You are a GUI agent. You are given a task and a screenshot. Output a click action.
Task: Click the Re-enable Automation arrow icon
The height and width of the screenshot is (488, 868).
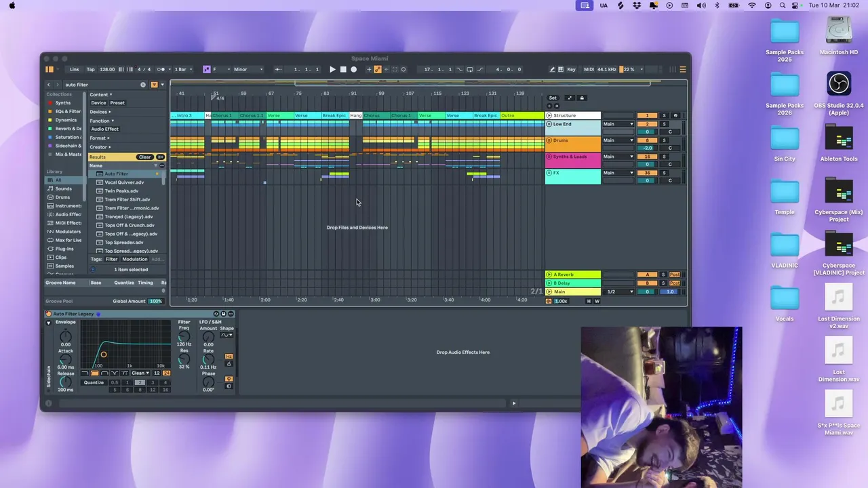(x=386, y=69)
